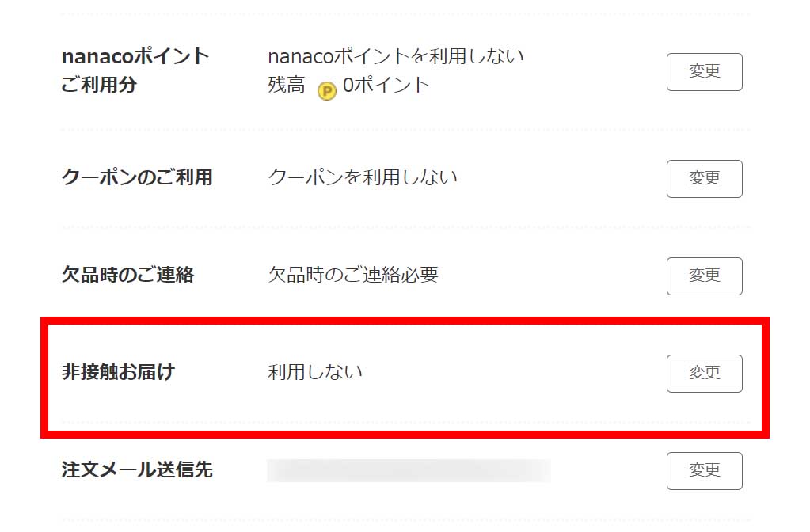
Task: Select the 0ポイント balance value
Action: pos(386,85)
